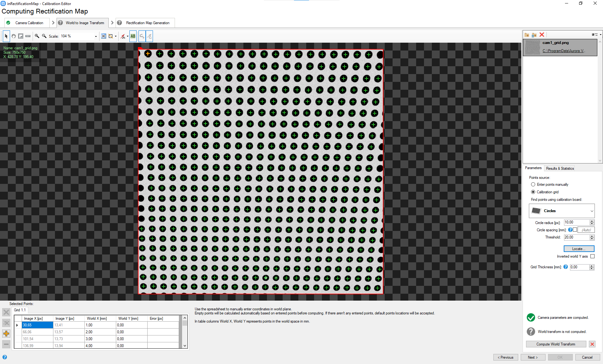The image size is (603, 364).
Task: Open the Scale percentage dropdown
Action: pyautogui.click(x=96, y=36)
